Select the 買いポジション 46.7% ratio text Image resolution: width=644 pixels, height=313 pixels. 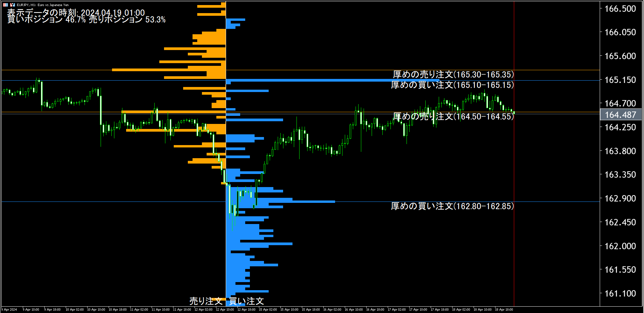[47, 19]
